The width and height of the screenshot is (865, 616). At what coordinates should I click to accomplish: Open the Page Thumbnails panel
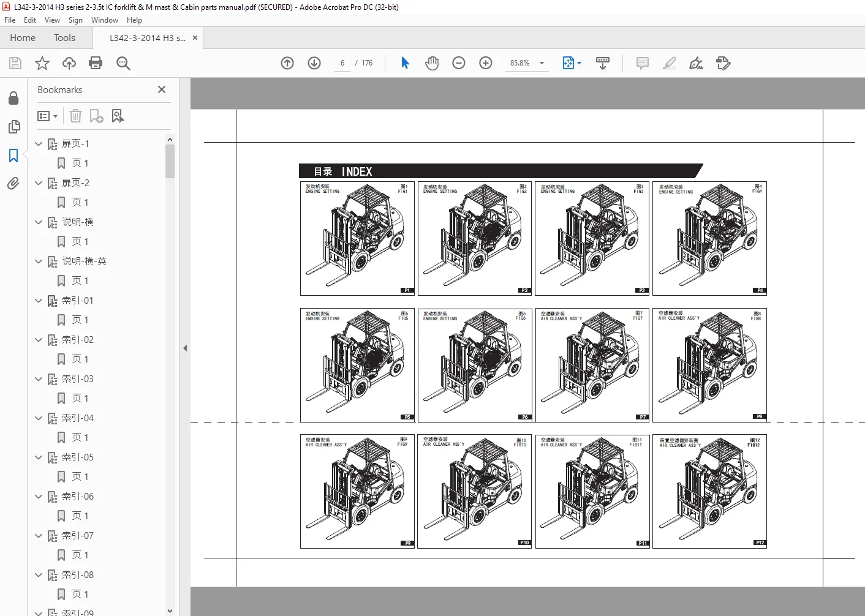(x=13, y=127)
